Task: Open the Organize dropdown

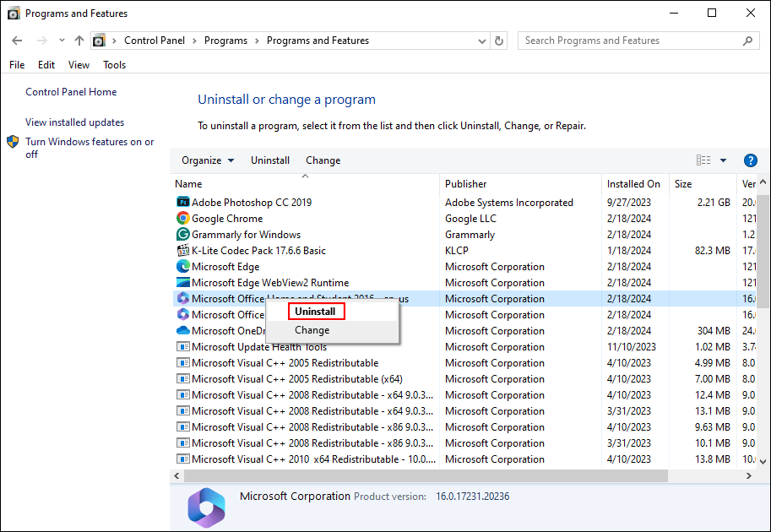Action: (207, 160)
